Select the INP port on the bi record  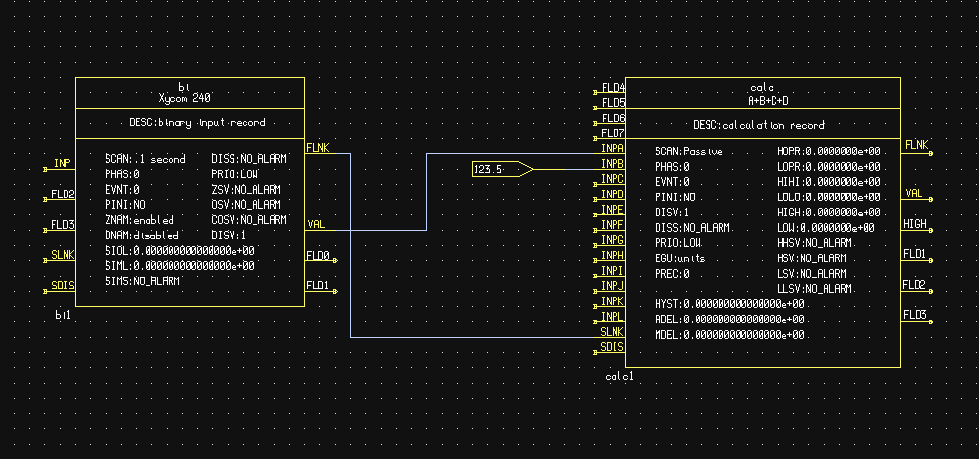tap(62, 164)
